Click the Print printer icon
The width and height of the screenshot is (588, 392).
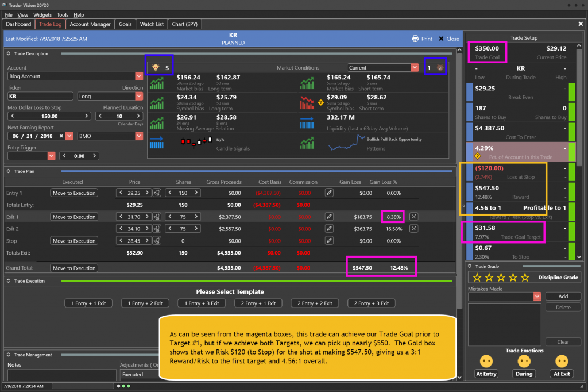415,39
